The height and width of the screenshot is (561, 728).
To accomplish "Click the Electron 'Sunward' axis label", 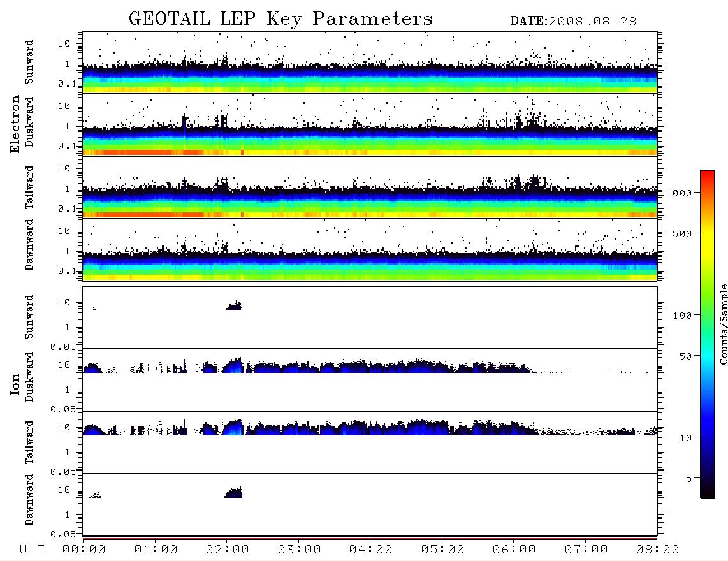I will 29,62.
